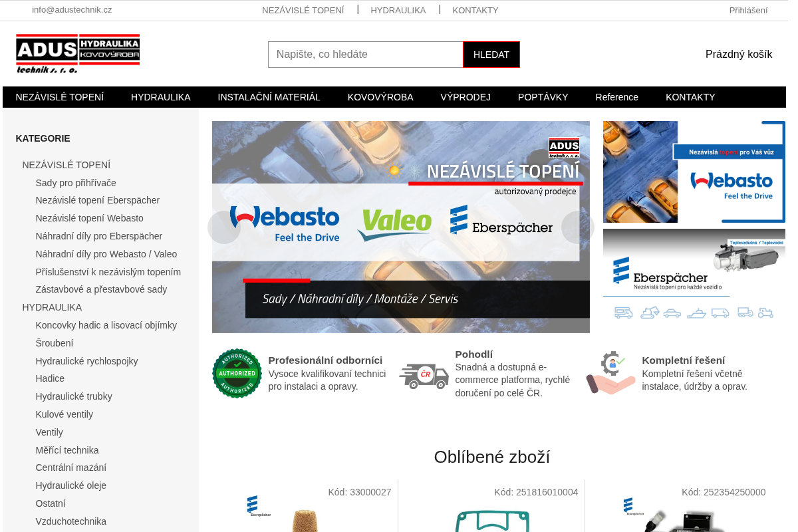This screenshot has width=798, height=532.
Task: Open Ostatní category
Action: point(51,503)
